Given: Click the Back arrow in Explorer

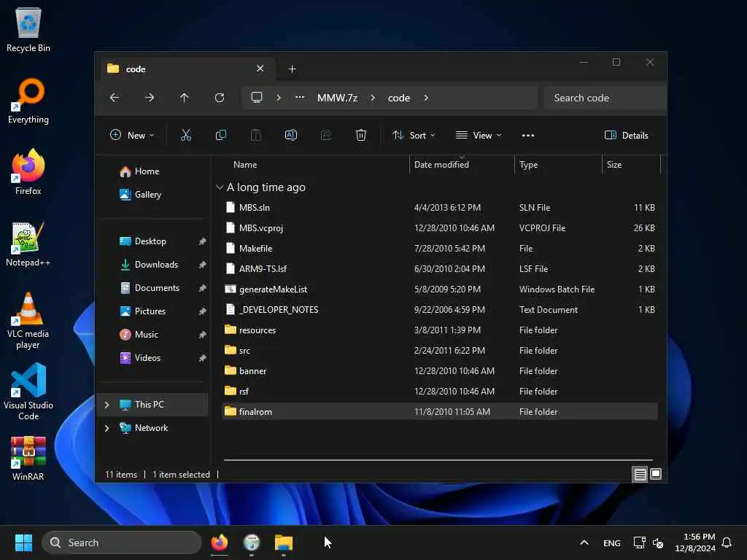Looking at the screenshot, I should click(x=115, y=98).
